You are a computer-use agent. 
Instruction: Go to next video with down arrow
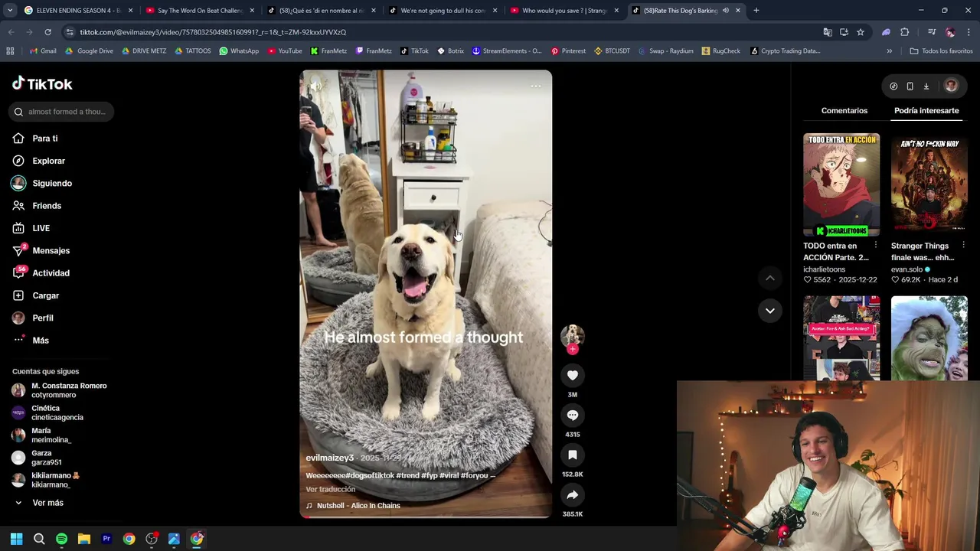click(x=769, y=311)
